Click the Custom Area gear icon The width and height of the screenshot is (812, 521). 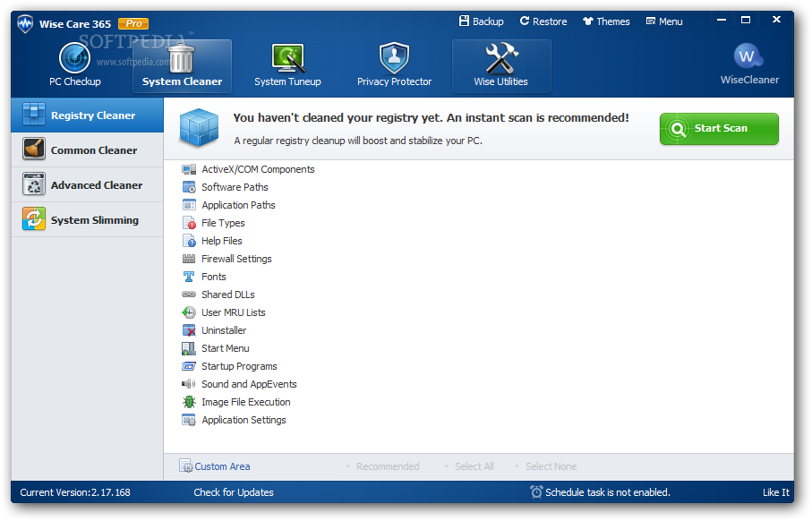(x=186, y=465)
